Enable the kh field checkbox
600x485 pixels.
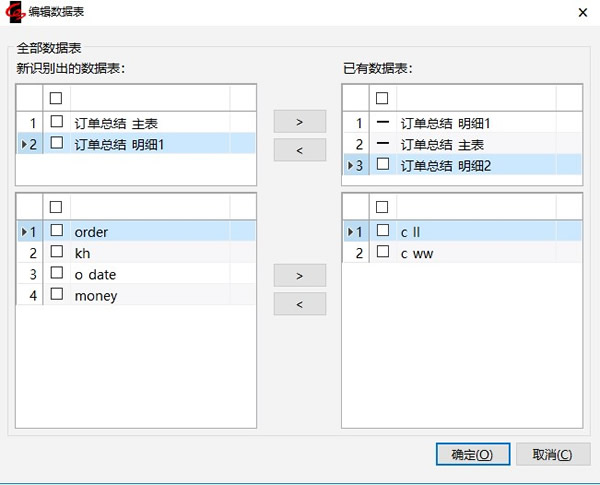[57, 253]
